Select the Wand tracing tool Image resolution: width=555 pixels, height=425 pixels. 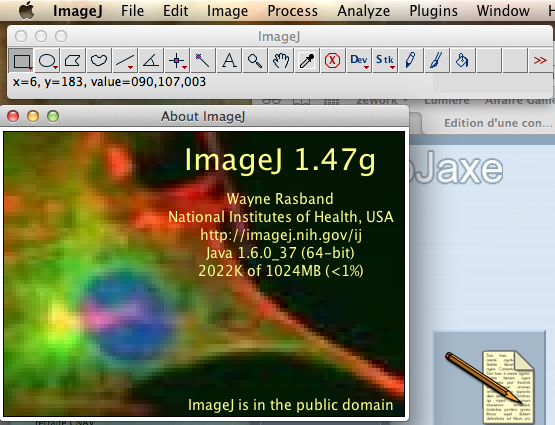[203, 61]
